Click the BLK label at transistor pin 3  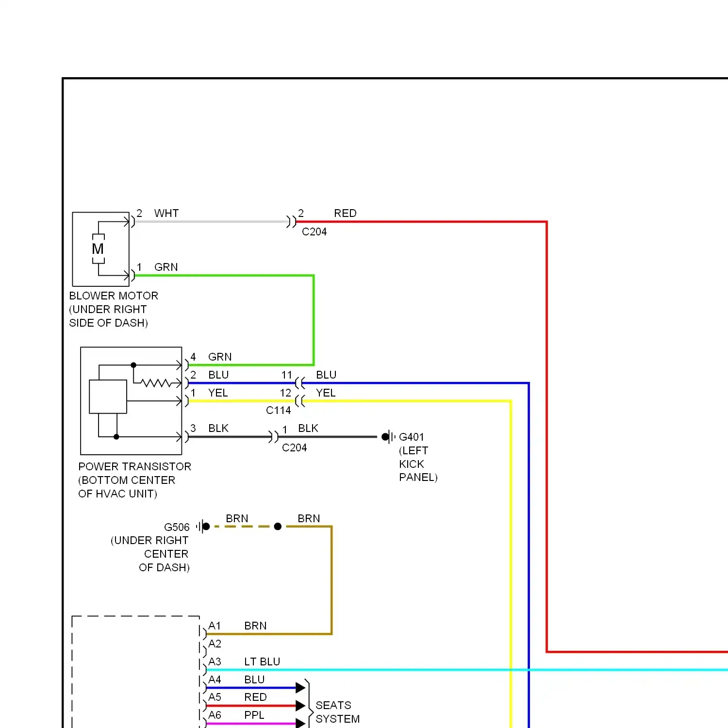[x=218, y=428]
